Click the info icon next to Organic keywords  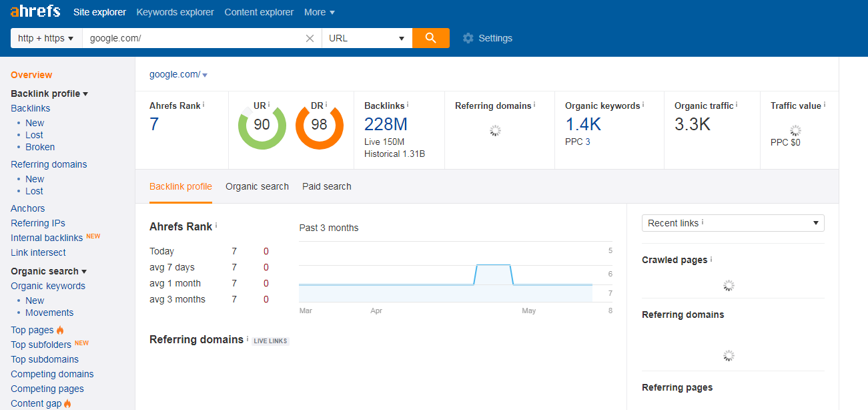click(x=644, y=105)
